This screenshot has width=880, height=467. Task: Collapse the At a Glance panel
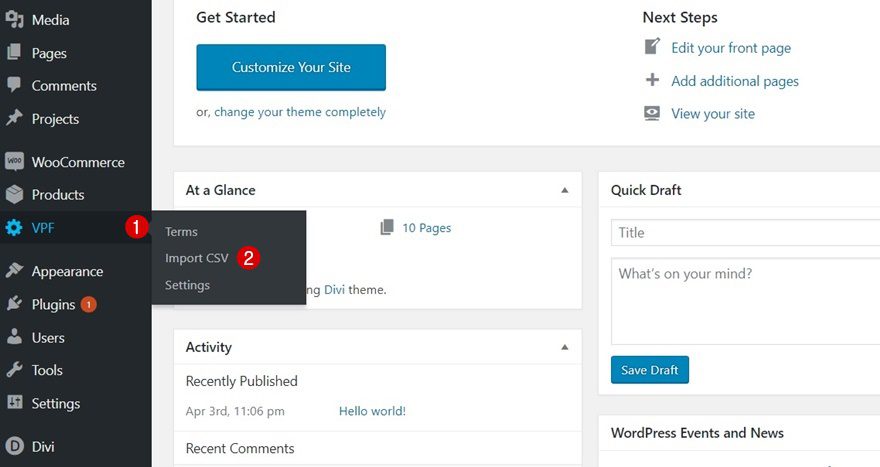(564, 190)
